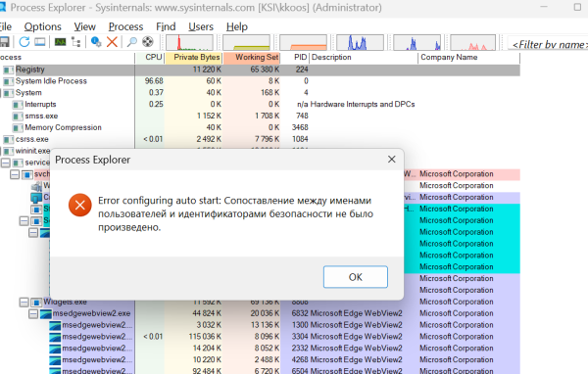This screenshot has width=588, height=374.
Task: Click the 96.68 CPU value
Action: (x=154, y=81)
